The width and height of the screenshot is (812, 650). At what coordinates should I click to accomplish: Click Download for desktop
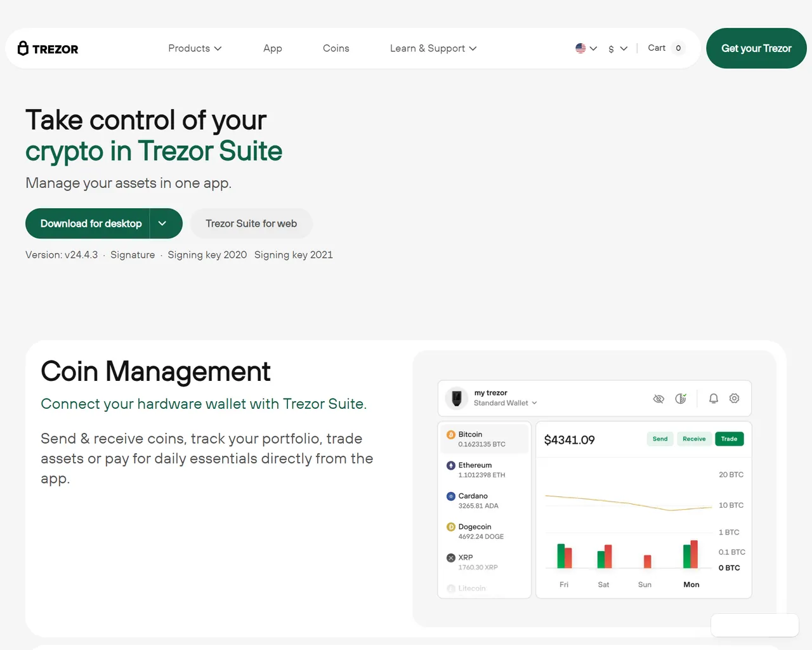[x=88, y=223]
